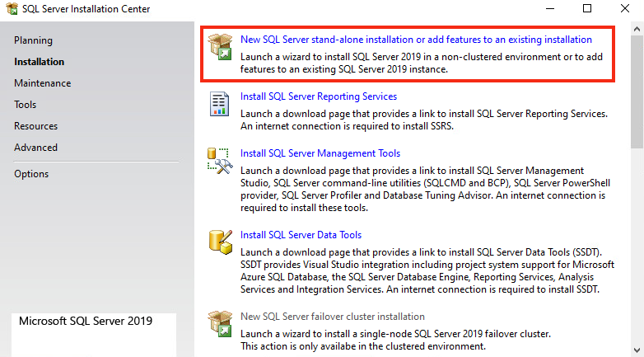Click the stand-alone installation box icon
The width and height of the screenshot is (644, 357).
[220, 46]
